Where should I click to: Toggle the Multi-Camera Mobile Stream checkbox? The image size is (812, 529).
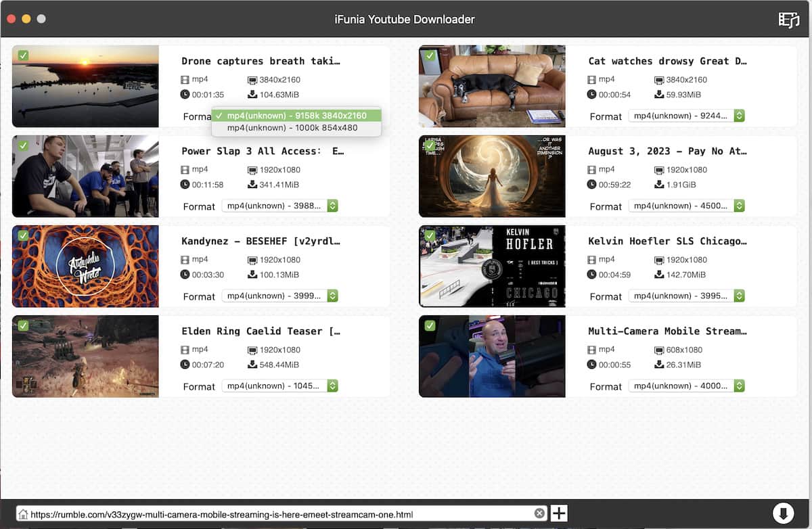point(430,325)
